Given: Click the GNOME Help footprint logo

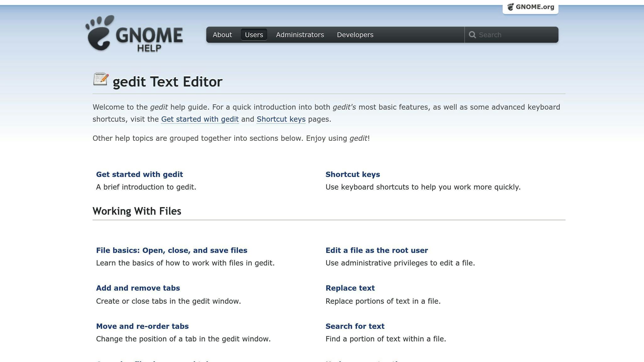Looking at the screenshot, I should coord(134,34).
